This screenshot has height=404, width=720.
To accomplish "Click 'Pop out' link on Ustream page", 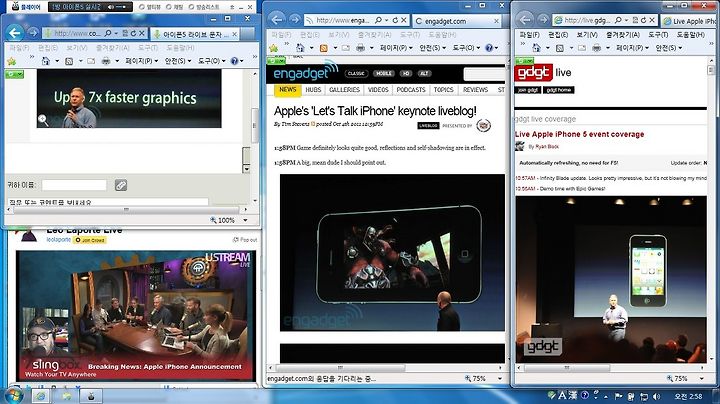I will pos(245,240).
